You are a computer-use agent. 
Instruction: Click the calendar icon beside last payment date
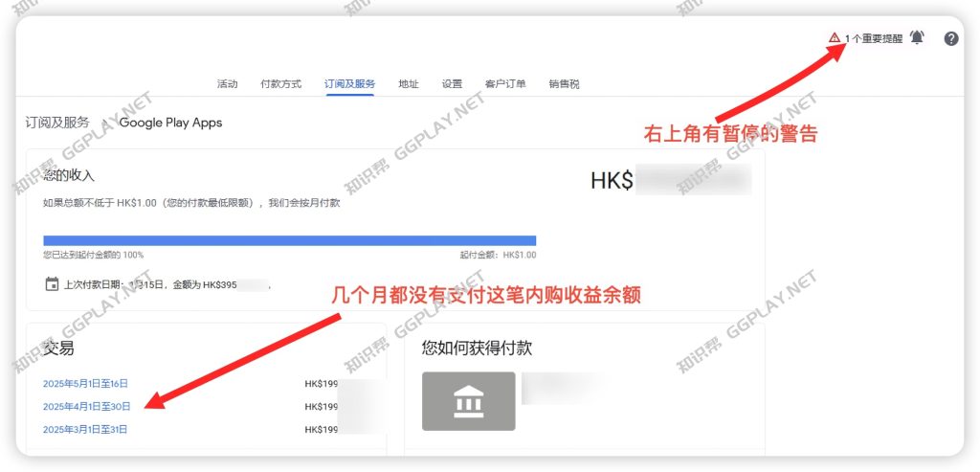coord(52,284)
